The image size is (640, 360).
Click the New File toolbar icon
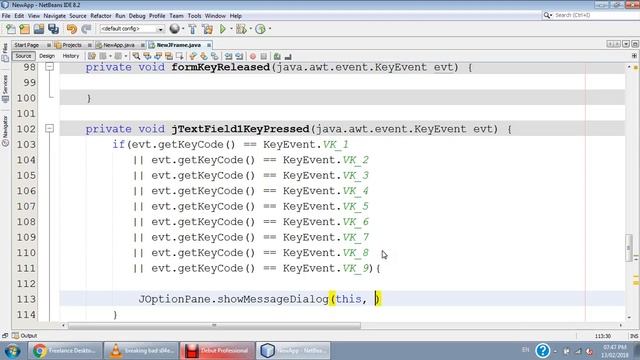click(x=11, y=29)
